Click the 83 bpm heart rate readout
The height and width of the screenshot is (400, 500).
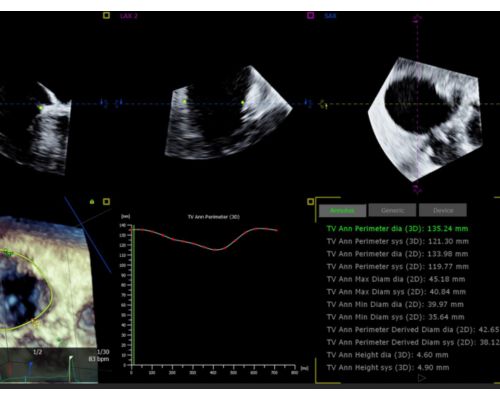click(x=99, y=359)
